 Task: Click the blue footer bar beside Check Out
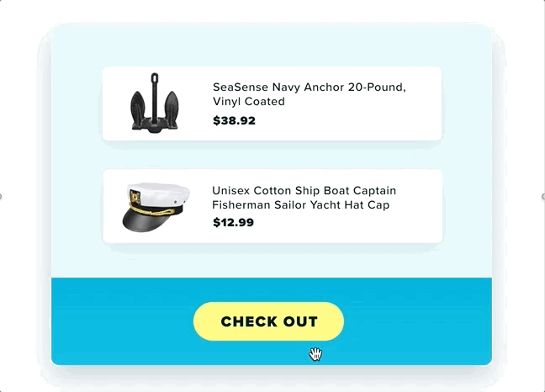[x=417, y=321]
